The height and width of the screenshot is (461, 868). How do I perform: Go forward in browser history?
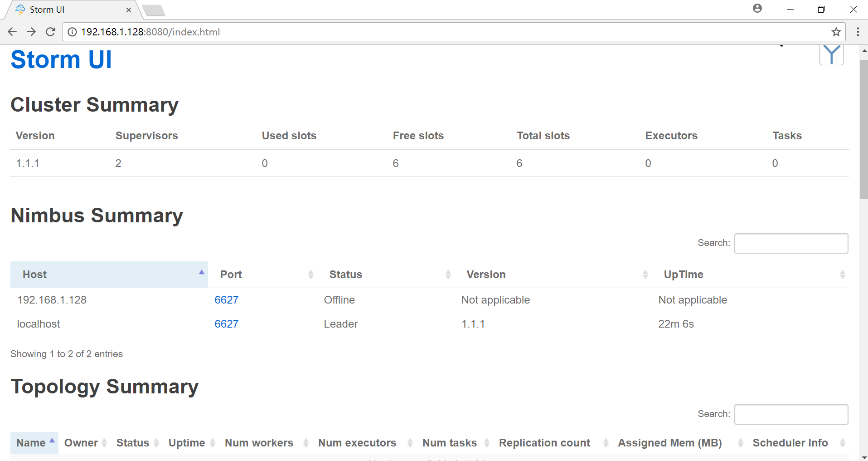tap(31, 32)
